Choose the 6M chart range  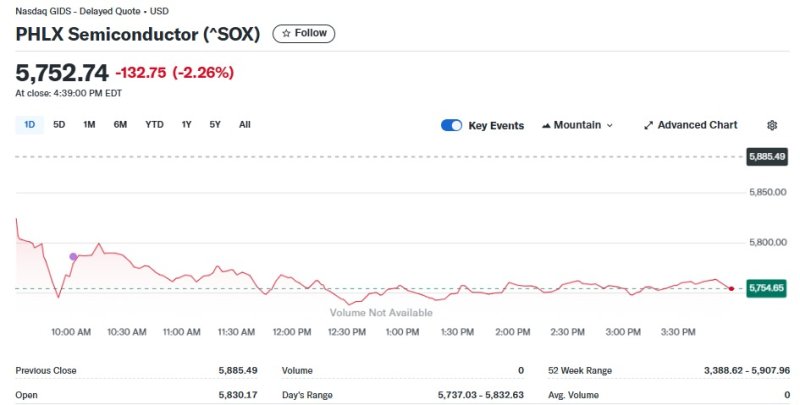tap(120, 125)
